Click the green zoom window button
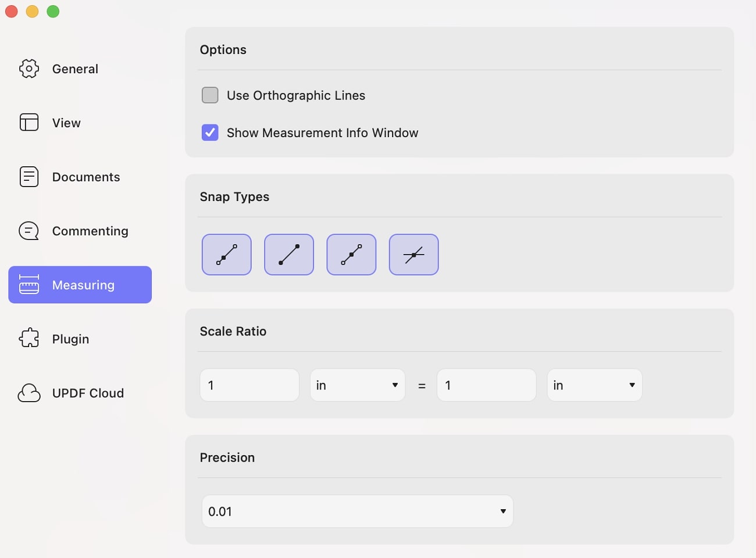This screenshot has height=558, width=756. point(53,12)
